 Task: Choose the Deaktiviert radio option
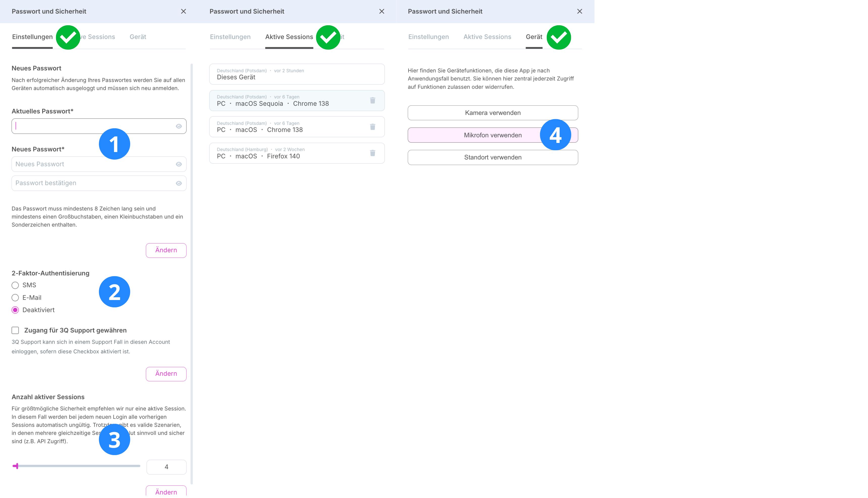(x=15, y=310)
